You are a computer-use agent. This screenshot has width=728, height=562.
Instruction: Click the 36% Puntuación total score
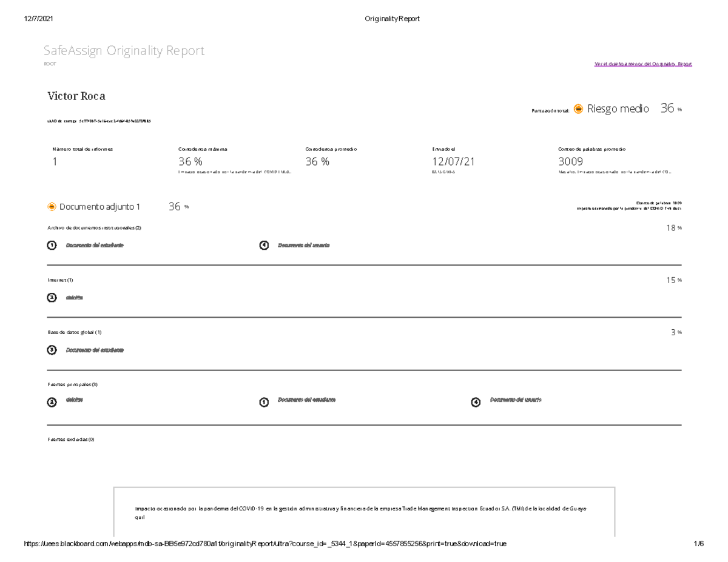pyautogui.click(x=668, y=109)
